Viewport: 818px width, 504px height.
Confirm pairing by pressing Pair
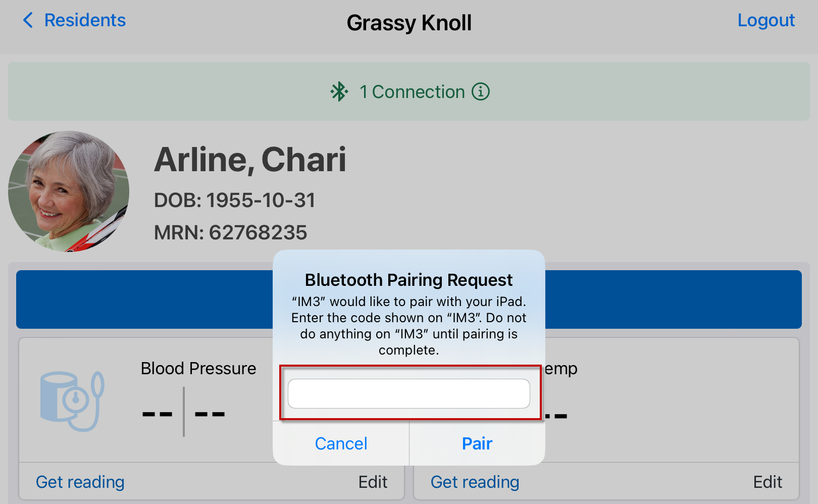tap(476, 443)
